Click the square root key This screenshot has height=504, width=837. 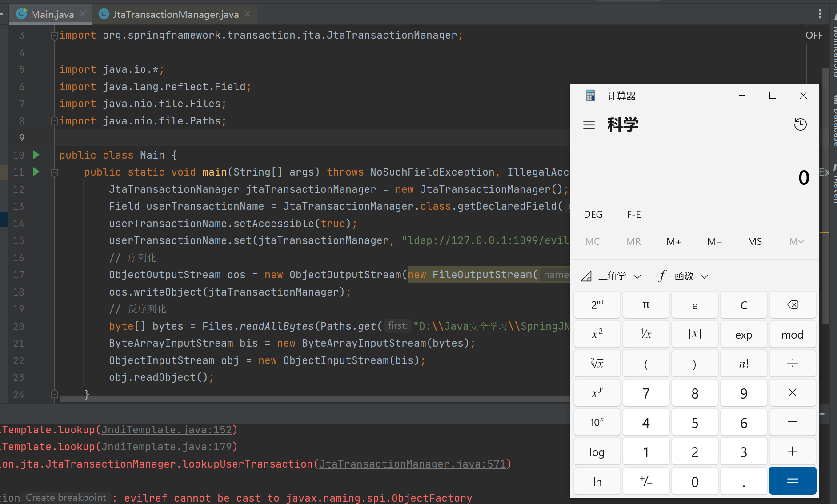(597, 364)
